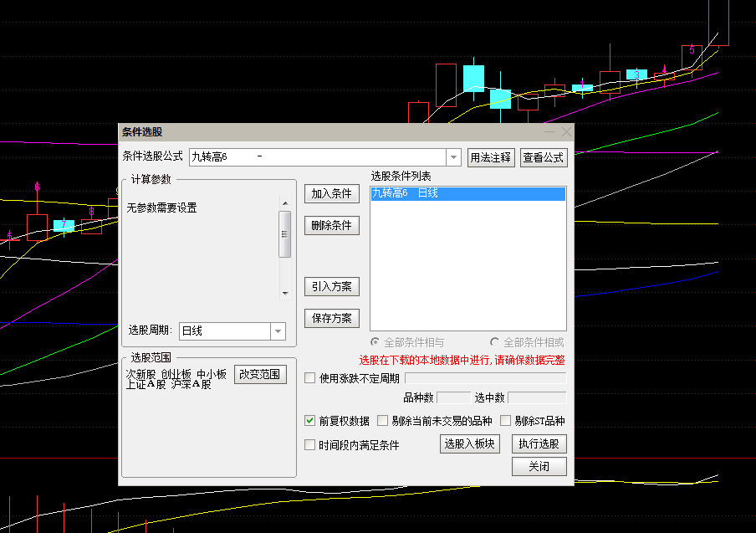
Task: Expand the 条件选股公式 dropdown arrow
Action: tap(454, 157)
